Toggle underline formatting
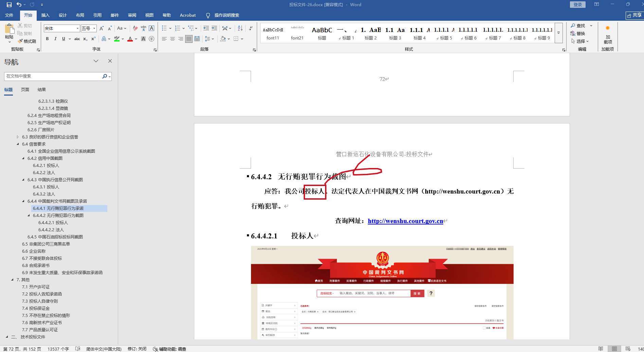 pos(64,39)
